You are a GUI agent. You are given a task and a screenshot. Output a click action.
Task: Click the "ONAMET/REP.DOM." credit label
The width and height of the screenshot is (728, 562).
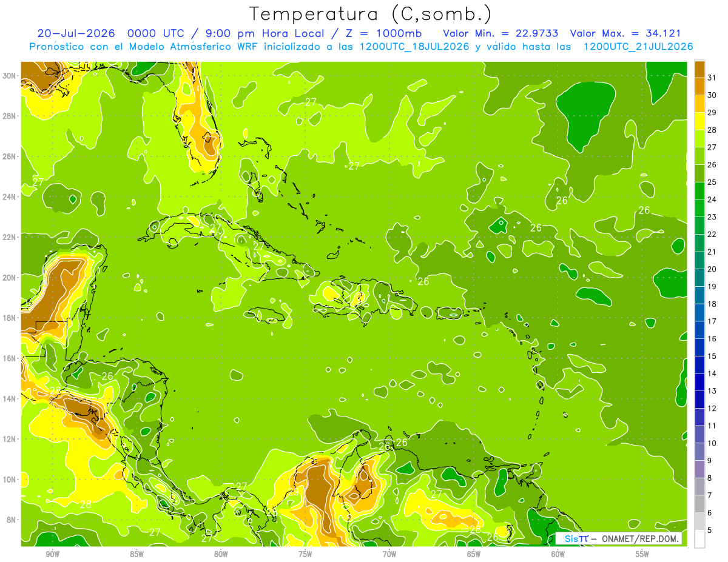coord(640,538)
